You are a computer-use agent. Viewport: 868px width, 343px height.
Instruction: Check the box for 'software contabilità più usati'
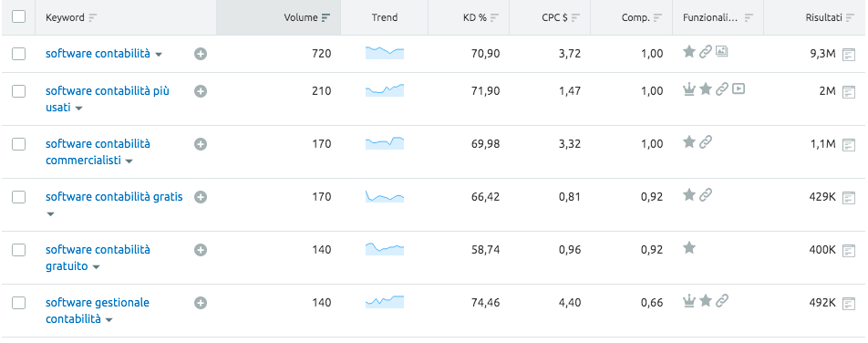[19, 91]
